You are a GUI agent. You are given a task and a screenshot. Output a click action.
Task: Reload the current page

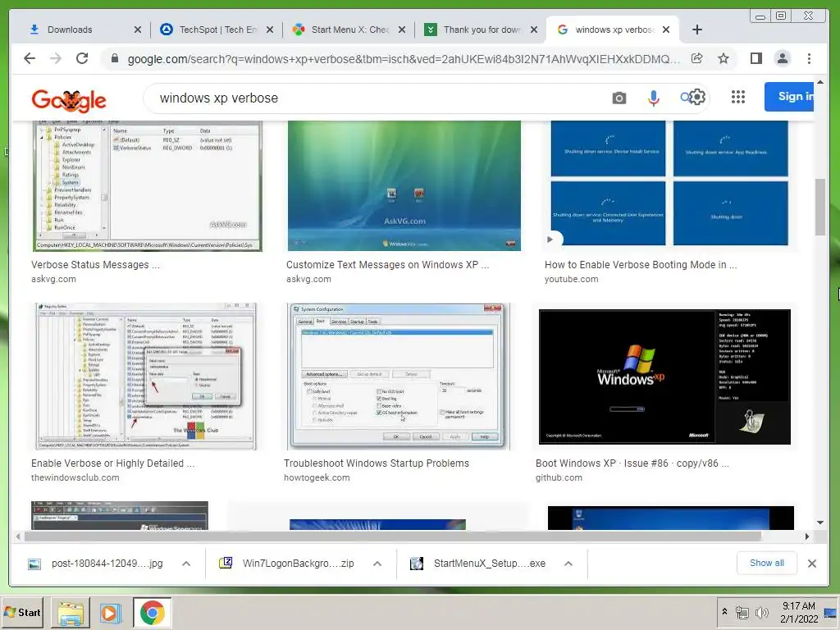point(82,58)
